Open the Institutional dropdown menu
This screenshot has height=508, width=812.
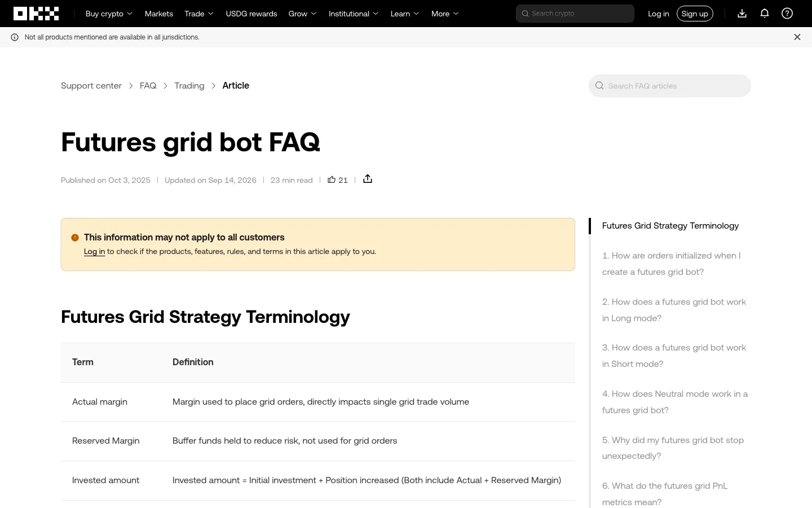(354, 14)
